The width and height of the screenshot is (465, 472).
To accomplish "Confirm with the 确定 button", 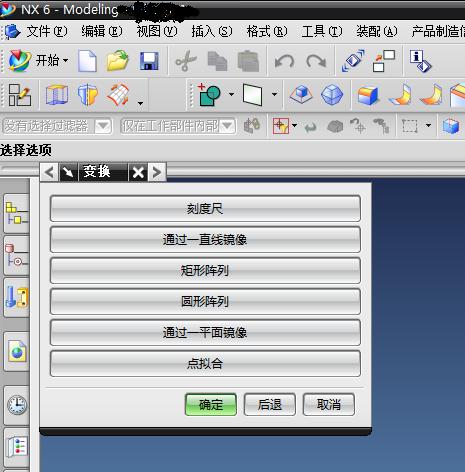I will pyautogui.click(x=211, y=405).
